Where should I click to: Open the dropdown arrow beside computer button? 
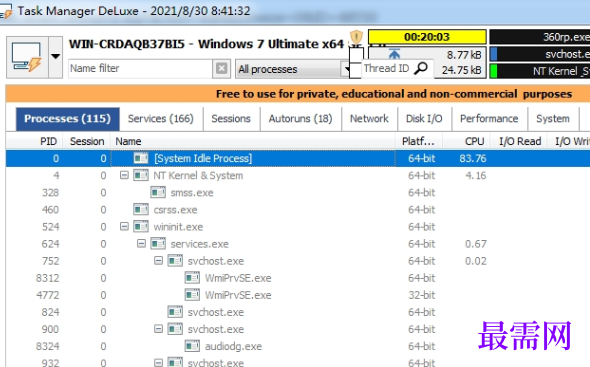55,57
